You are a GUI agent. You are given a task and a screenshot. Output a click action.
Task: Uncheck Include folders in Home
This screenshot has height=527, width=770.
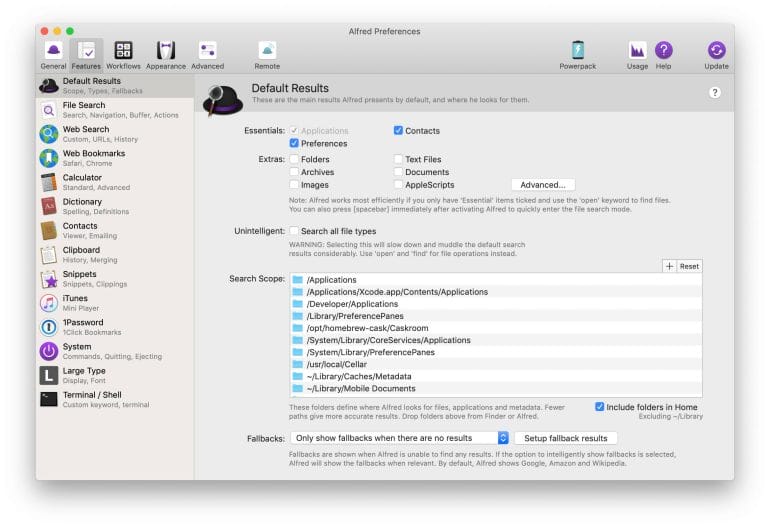pos(600,407)
